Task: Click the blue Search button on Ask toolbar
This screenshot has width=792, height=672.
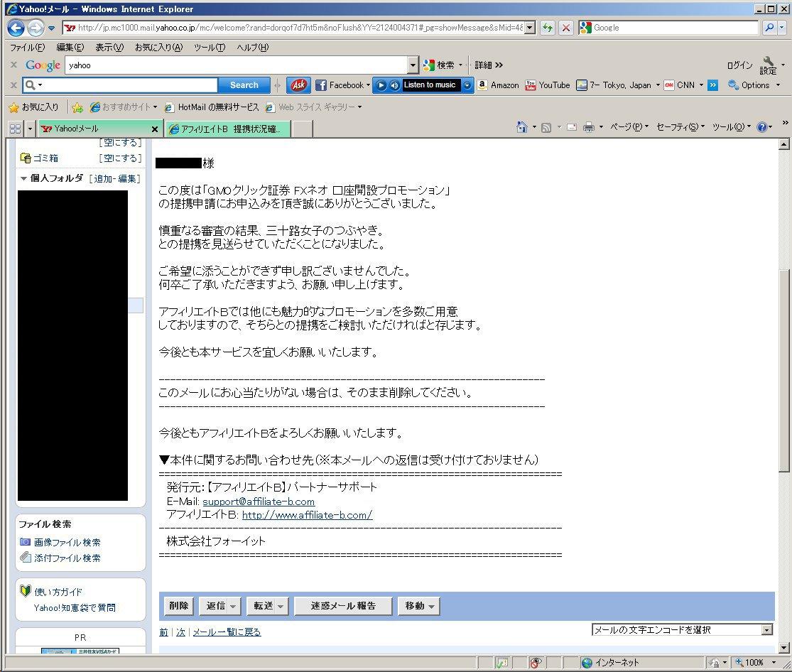Action: 244,85
